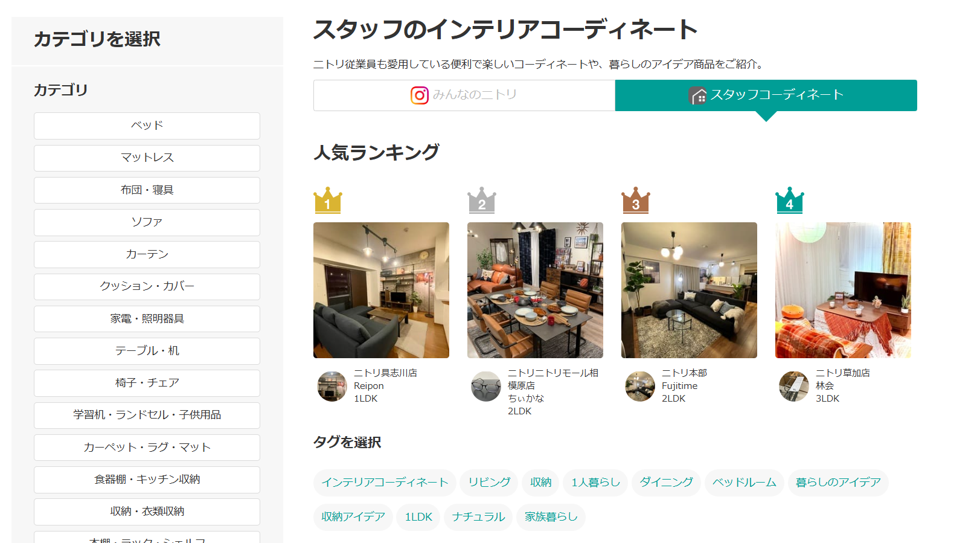Open Reipon's round profile avatar
Screen dimensions: 980x543
[x=332, y=387]
